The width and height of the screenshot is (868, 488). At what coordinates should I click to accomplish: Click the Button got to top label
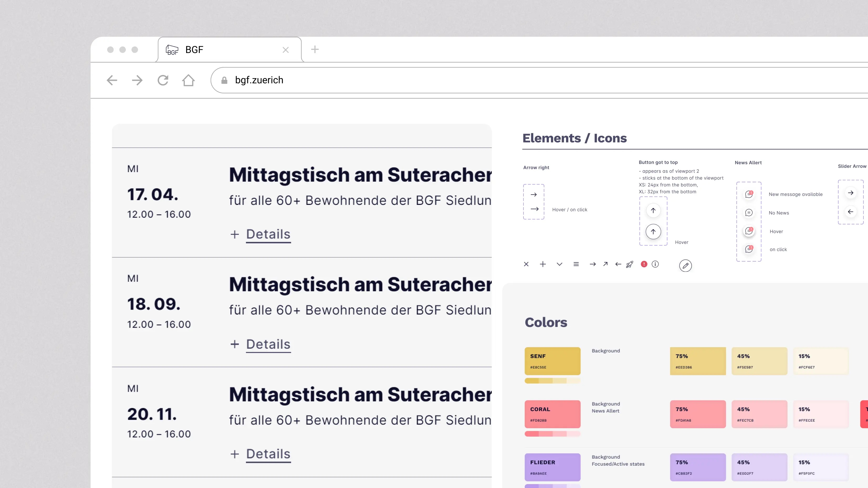click(x=658, y=162)
